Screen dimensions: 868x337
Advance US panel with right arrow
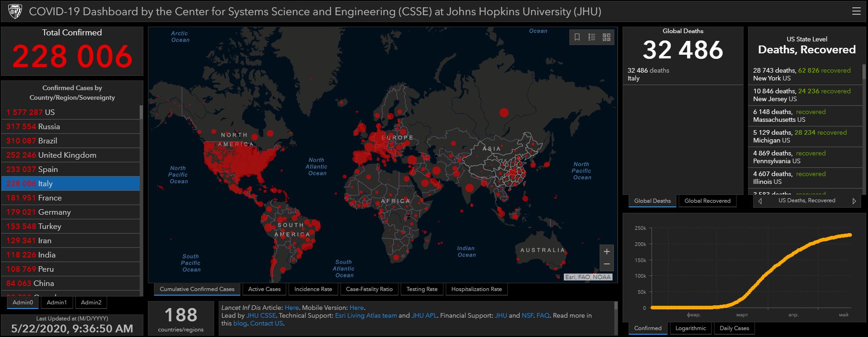coord(854,201)
